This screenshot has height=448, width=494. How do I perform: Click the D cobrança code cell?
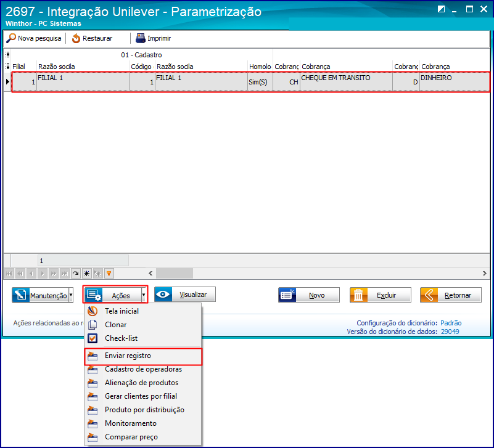pos(406,82)
